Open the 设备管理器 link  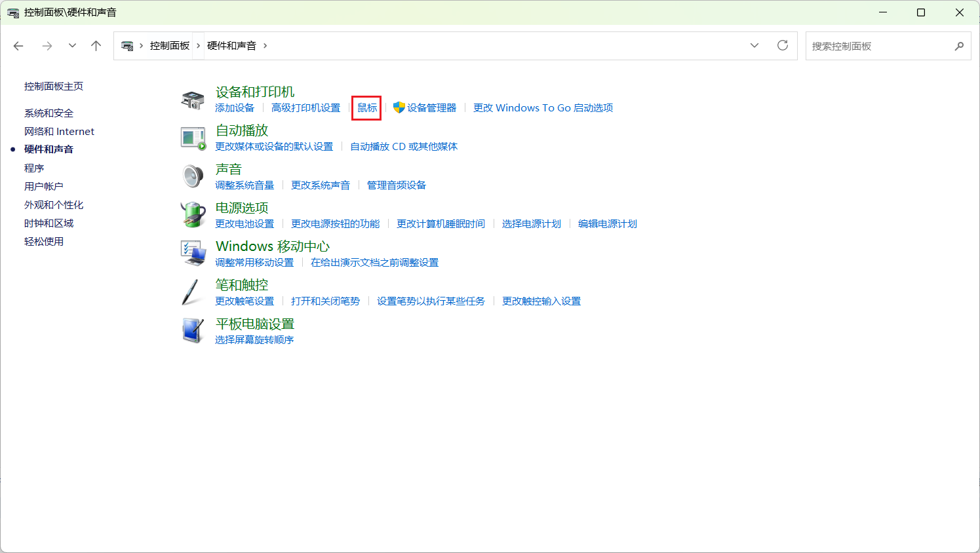[x=431, y=108]
